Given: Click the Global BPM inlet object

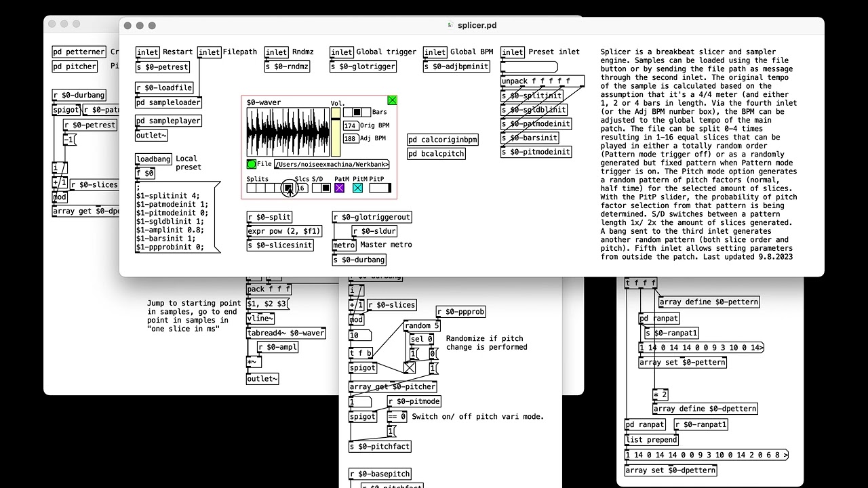Looking at the screenshot, I should click(x=435, y=52).
